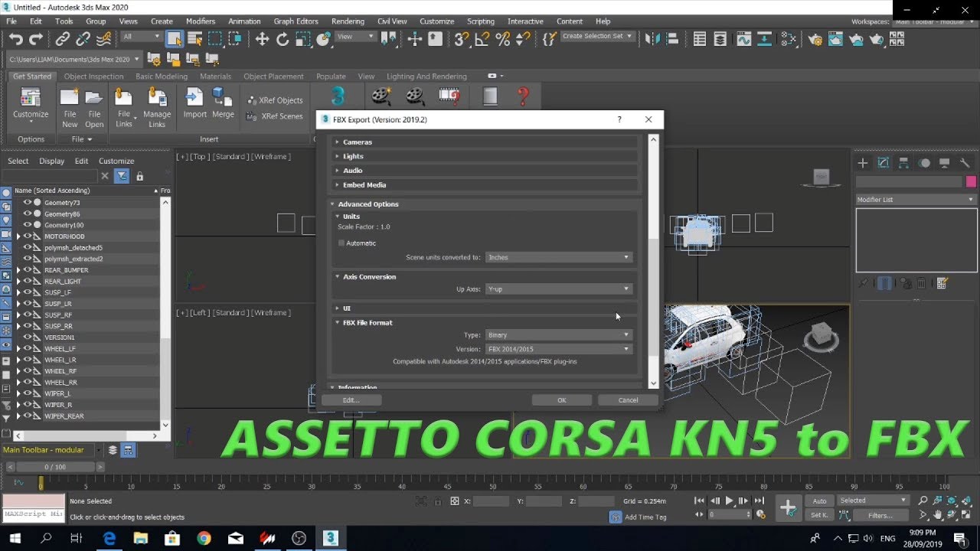Expand the WHEEL_LF tree node

point(18,349)
